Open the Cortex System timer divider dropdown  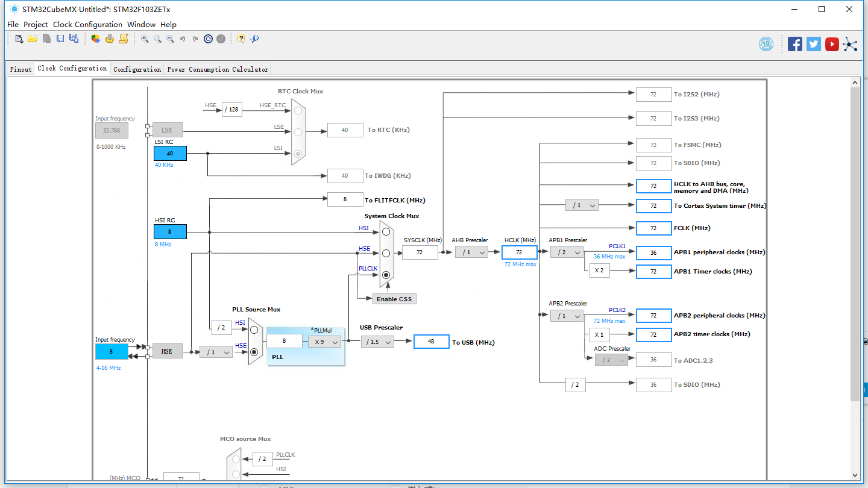582,205
